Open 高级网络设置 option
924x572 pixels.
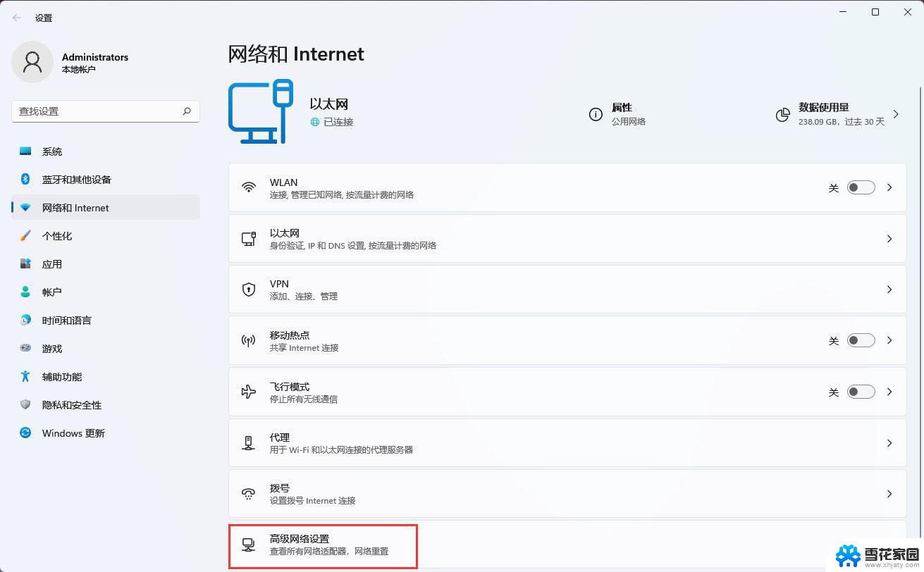coord(567,545)
